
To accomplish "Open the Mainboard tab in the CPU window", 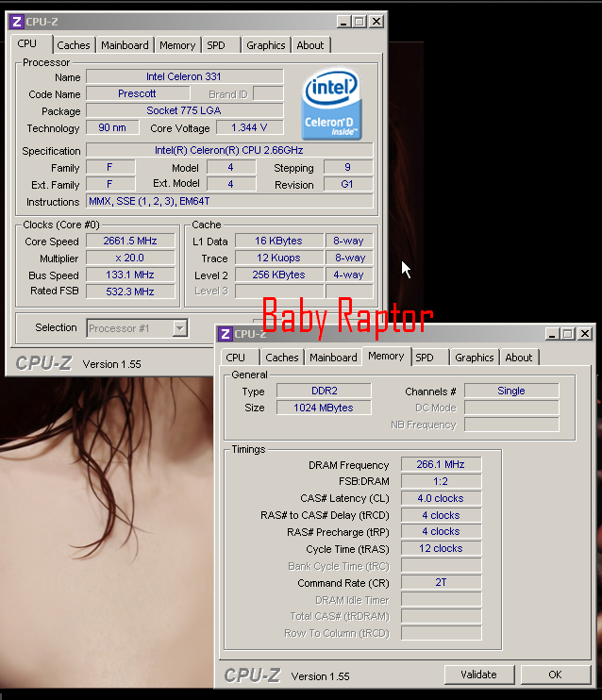I will point(125,45).
